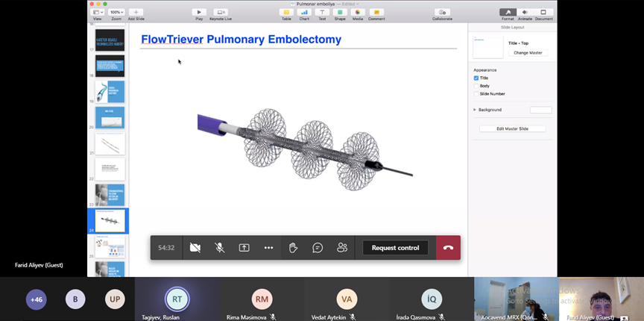
Task: Insert a Chart from toolbar
Action: (x=304, y=13)
